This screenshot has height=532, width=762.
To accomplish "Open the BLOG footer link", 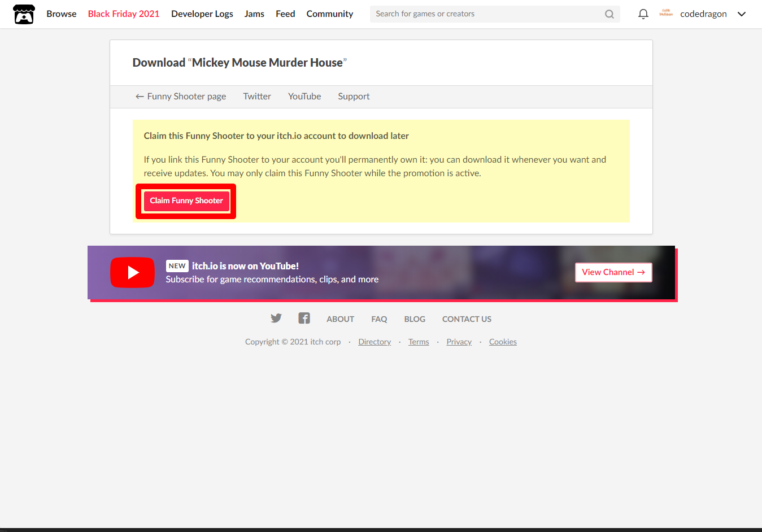I will [415, 319].
